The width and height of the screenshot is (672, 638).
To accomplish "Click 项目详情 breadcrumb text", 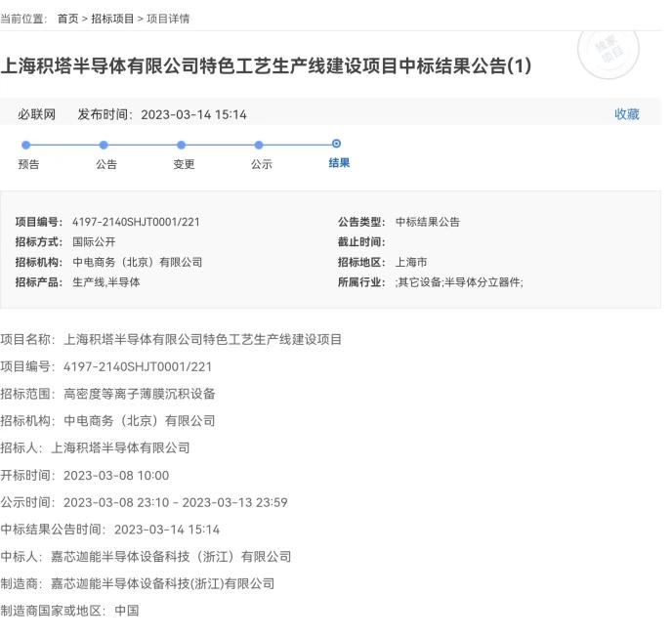I will [x=168, y=19].
